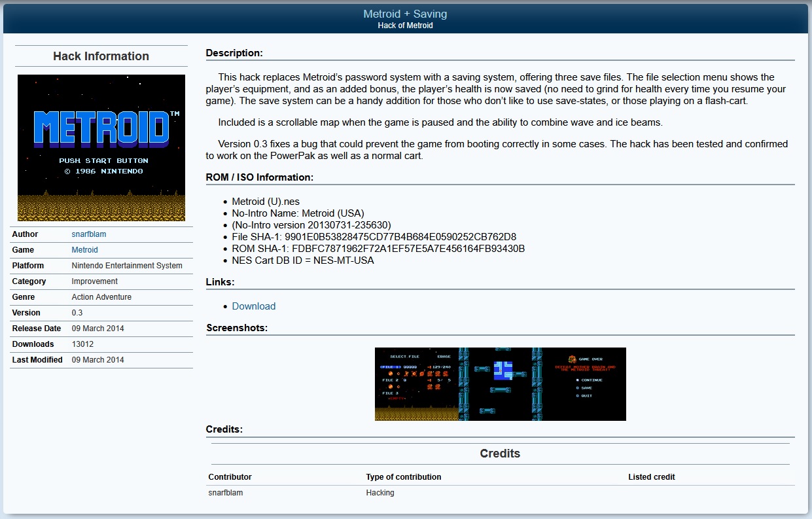Click the Hack Information heading
Screen dimensions: 812x519
point(101,56)
